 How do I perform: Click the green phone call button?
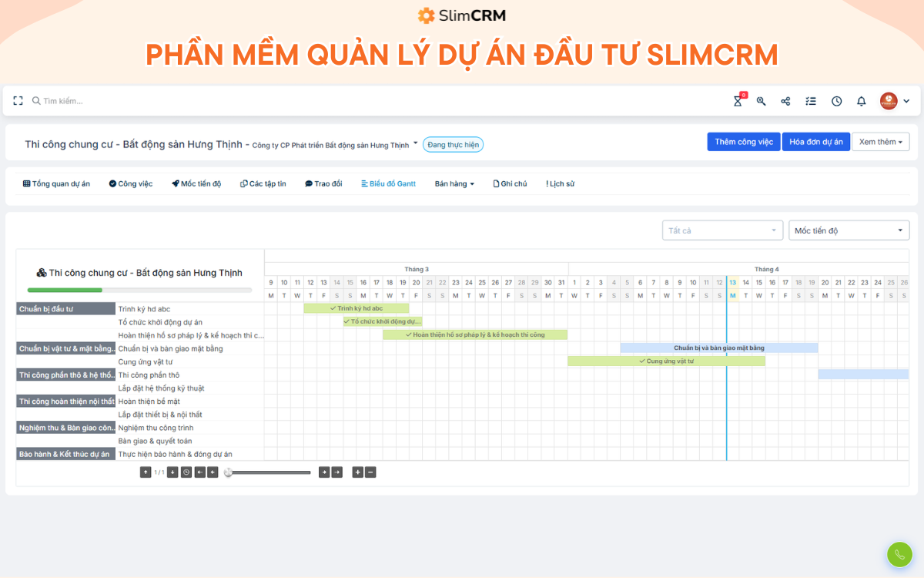pos(899,554)
